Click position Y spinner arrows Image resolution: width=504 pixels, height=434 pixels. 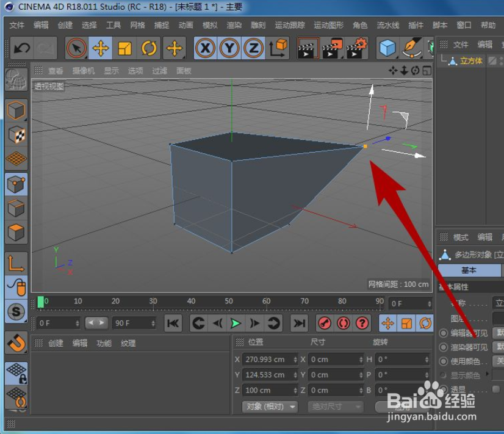coord(295,375)
